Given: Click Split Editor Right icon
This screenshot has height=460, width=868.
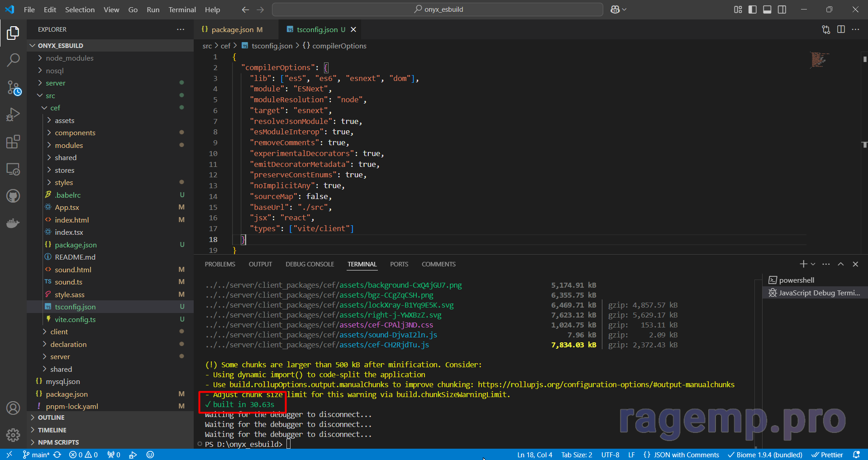Looking at the screenshot, I should tap(841, 29).
